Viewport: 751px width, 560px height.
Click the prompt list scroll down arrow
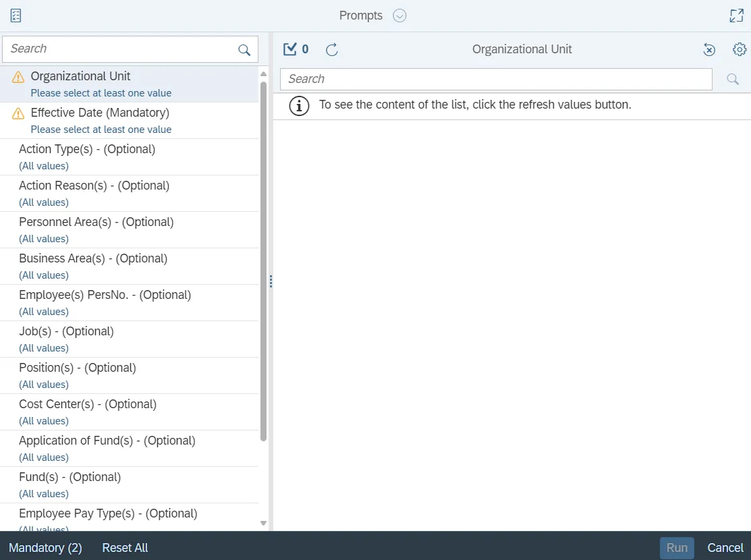coord(263,523)
